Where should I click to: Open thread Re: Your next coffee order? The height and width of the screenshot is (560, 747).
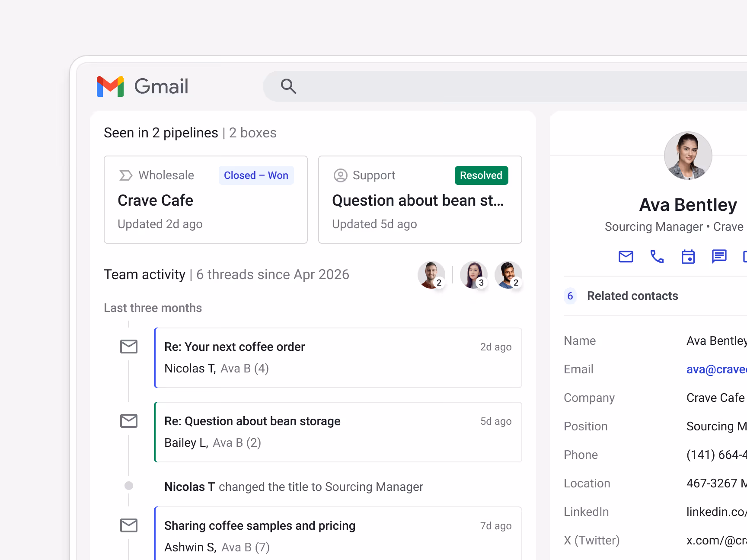(x=338, y=358)
